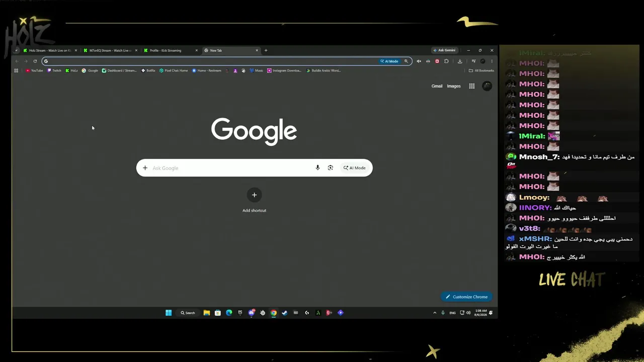Open the Dashboard / Stream bookmark

click(119, 70)
